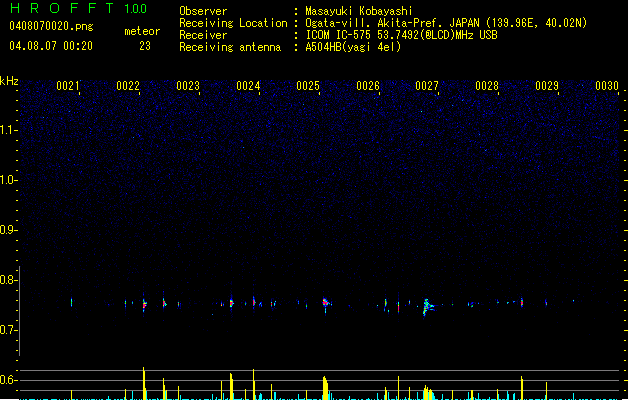
Task: Click the Observer field label
Action: point(203,11)
